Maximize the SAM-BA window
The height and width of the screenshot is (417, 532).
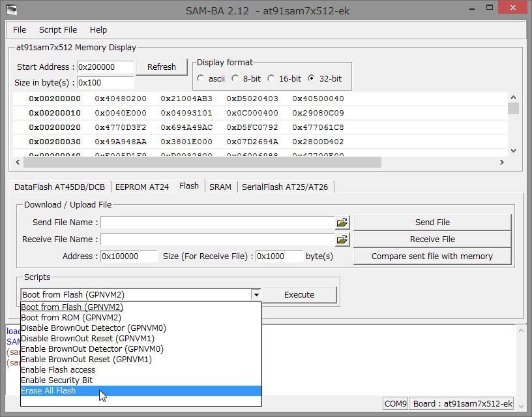point(489,8)
